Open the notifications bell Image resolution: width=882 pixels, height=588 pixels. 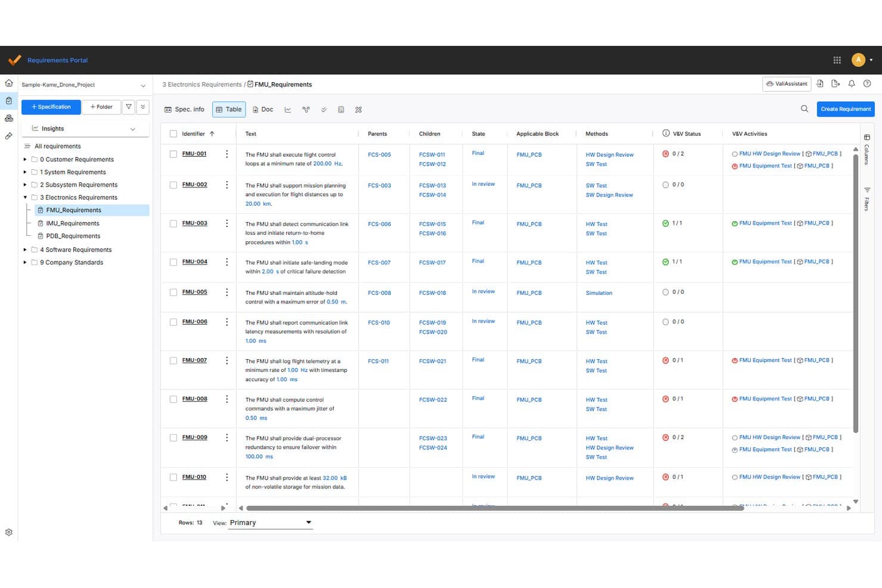852,84
